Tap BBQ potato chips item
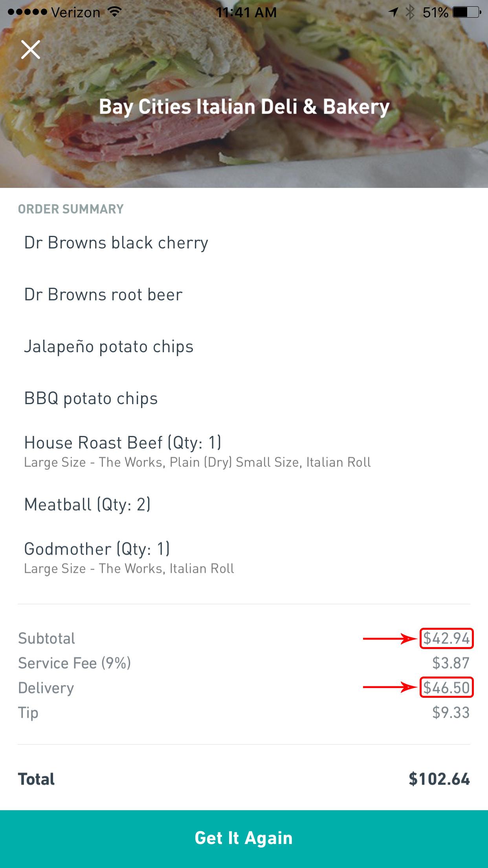Viewport: 488px width, 868px height. 91,399
